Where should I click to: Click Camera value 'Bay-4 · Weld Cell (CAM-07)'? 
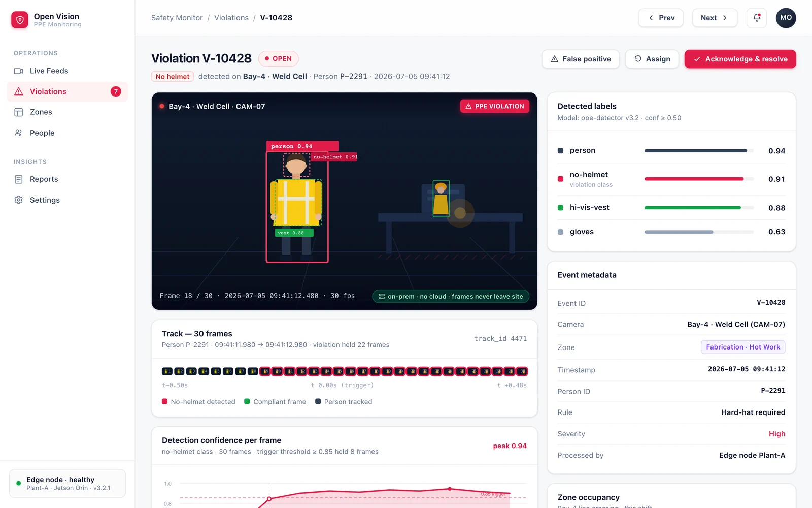pos(736,324)
